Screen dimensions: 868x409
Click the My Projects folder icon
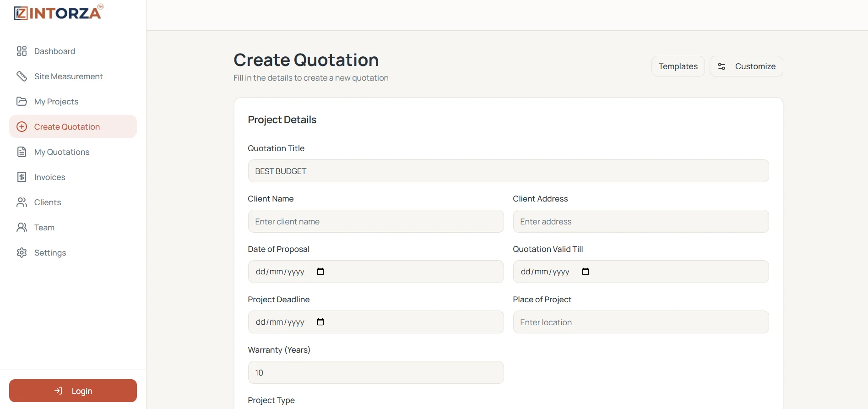pyautogui.click(x=22, y=101)
